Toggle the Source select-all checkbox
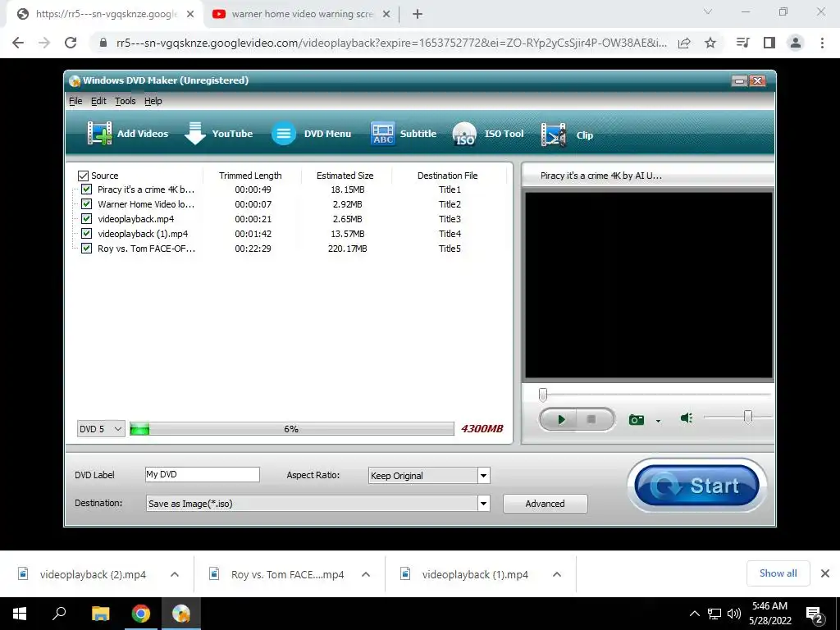Screen dimensions: 840x630 [x=83, y=176]
